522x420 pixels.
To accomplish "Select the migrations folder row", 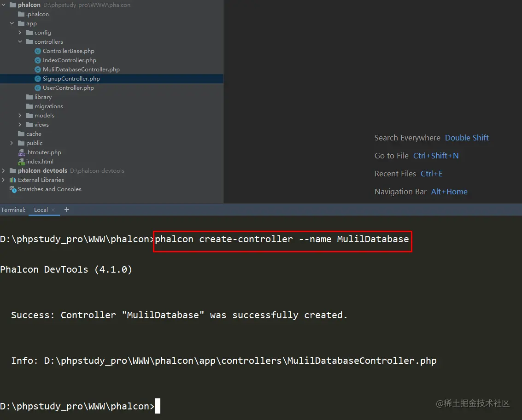I will (x=111, y=106).
